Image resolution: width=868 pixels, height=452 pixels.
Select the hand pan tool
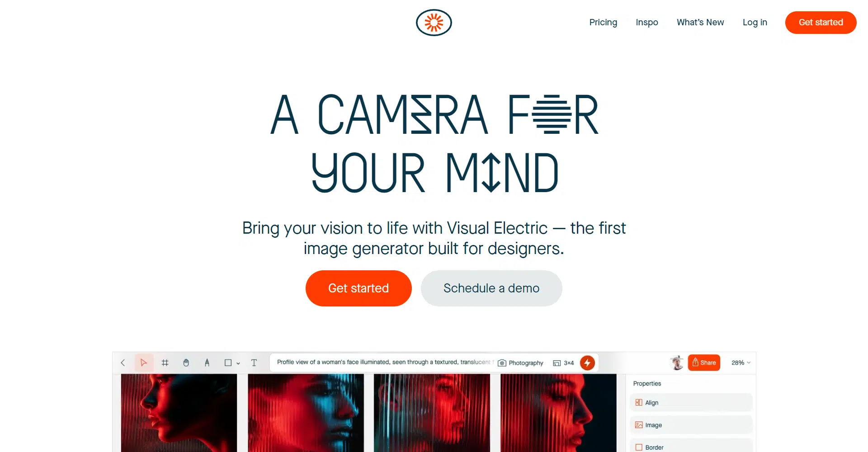pos(186,363)
